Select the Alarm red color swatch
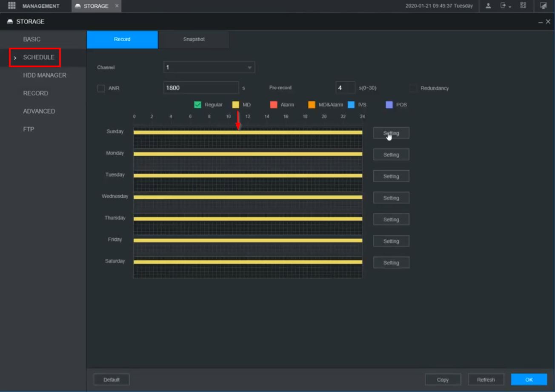The image size is (555, 392). pyautogui.click(x=274, y=105)
